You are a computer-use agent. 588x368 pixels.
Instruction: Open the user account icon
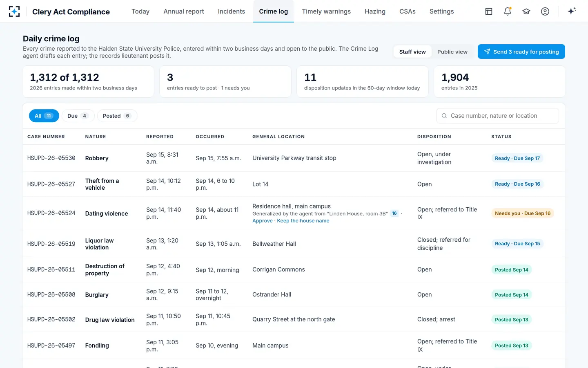(x=545, y=11)
